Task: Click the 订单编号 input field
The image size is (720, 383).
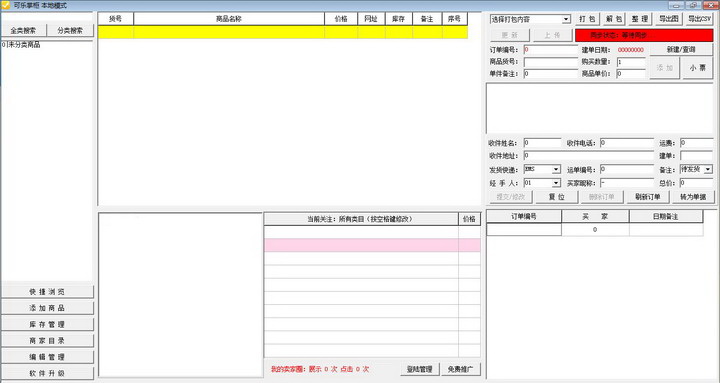Action: (x=551, y=50)
